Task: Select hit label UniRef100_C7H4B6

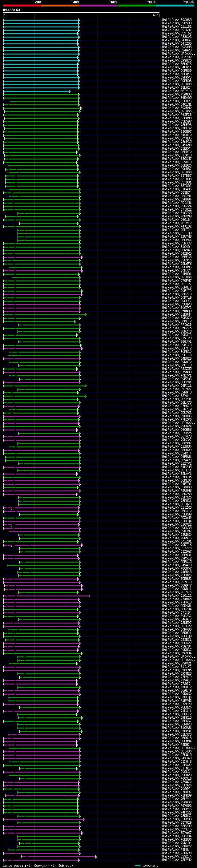Action: coord(177,189)
